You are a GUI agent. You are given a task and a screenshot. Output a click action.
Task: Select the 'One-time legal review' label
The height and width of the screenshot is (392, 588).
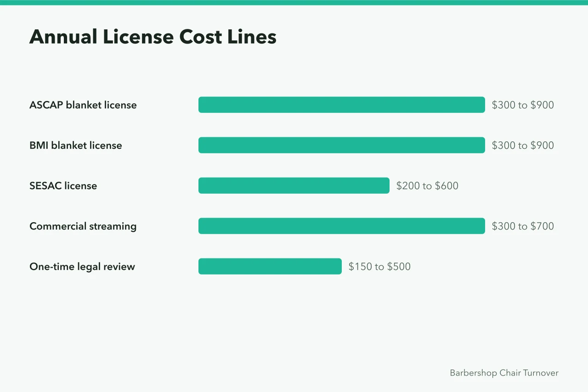[82, 266]
